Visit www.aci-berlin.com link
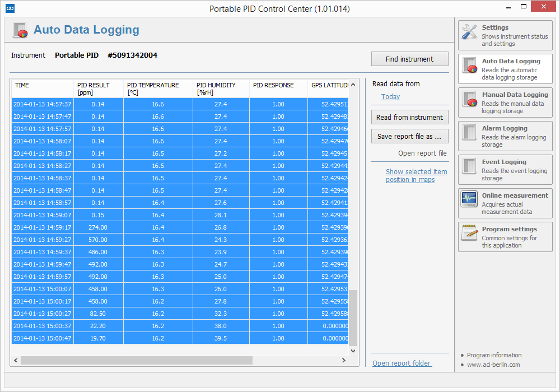The height and width of the screenshot is (392, 560). point(494,365)
